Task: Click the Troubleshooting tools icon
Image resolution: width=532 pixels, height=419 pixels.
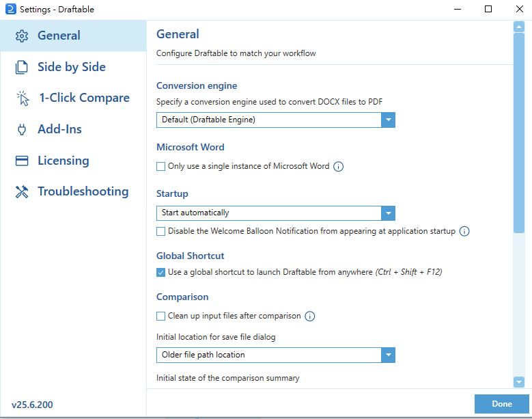Action: click(x=22, y=192)
